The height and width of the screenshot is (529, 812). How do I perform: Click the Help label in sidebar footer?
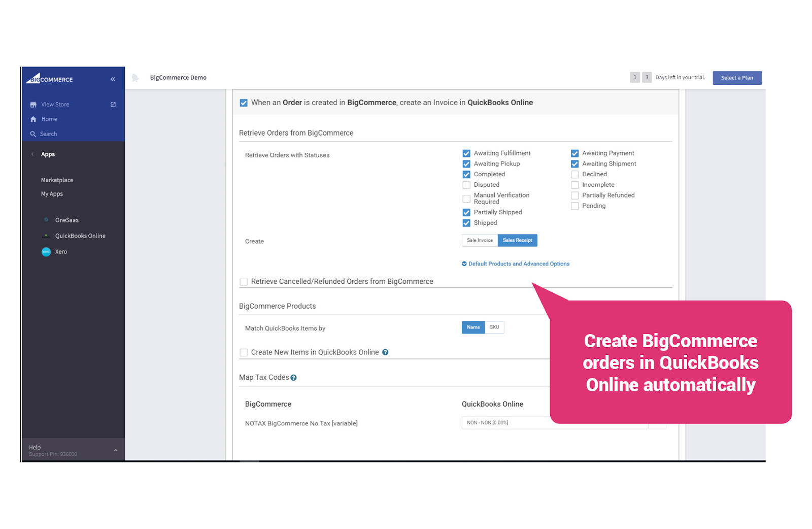(35, 447)
